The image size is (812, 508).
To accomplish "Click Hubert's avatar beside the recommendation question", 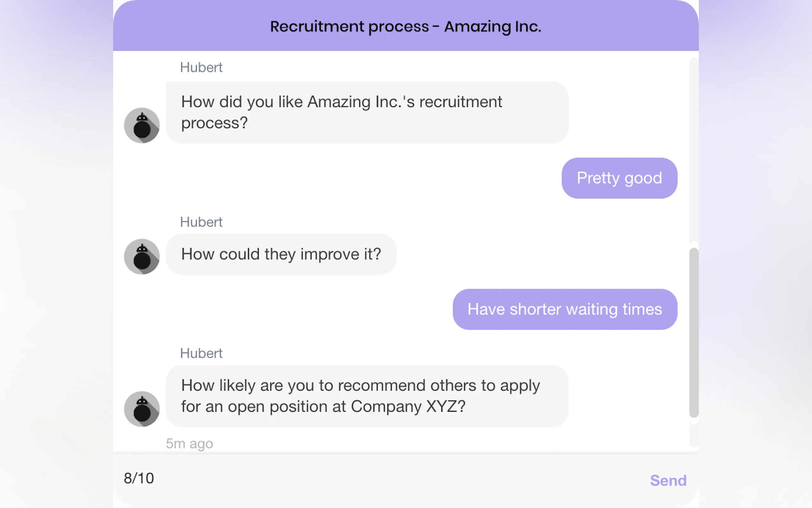I will tap(142, 409).
